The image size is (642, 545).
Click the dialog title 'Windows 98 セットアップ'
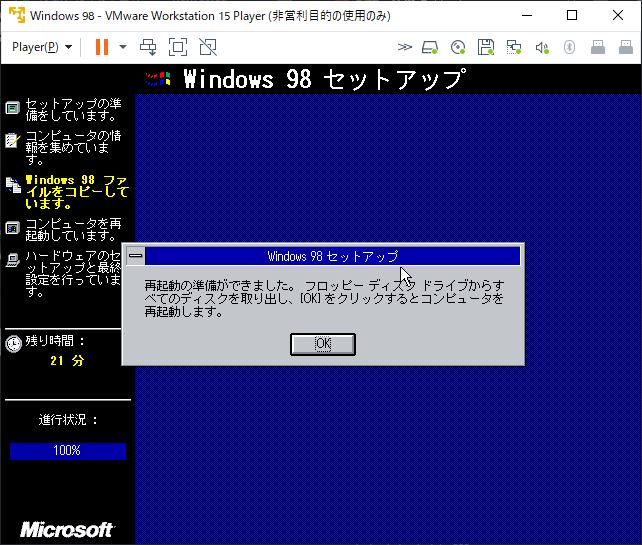pyautogui.click(x=332, y=256)
